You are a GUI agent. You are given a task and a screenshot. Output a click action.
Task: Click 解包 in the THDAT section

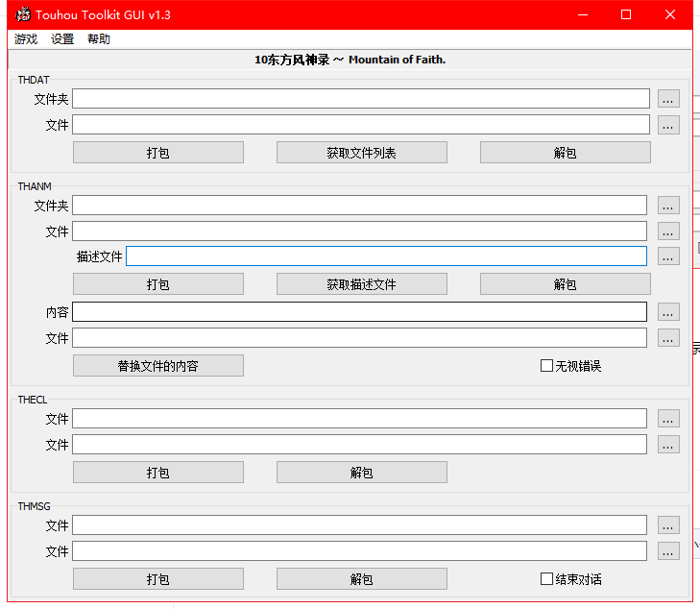pyautogui.click(x=566, y=153)
